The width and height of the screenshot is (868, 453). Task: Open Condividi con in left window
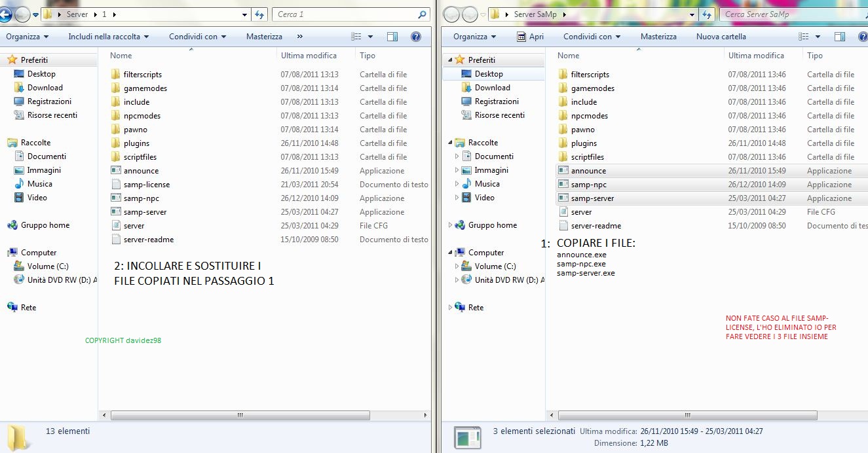(197, 37)
